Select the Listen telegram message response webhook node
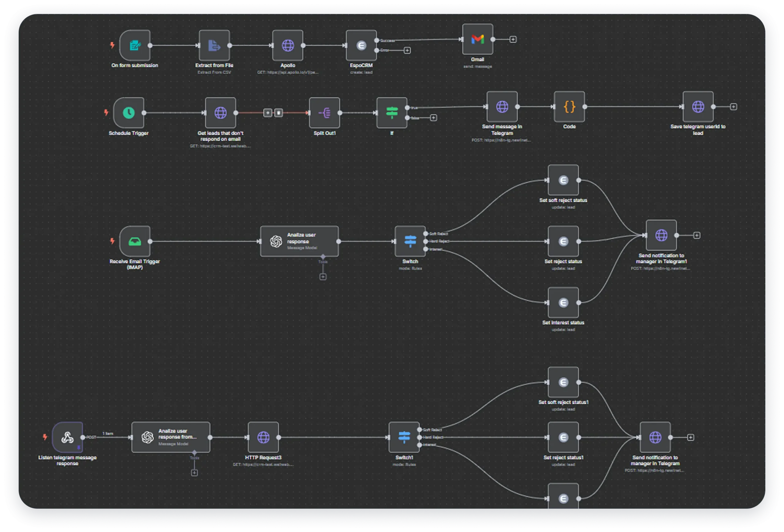The height and width of the screenshot is (532, 784). point(67,437)
